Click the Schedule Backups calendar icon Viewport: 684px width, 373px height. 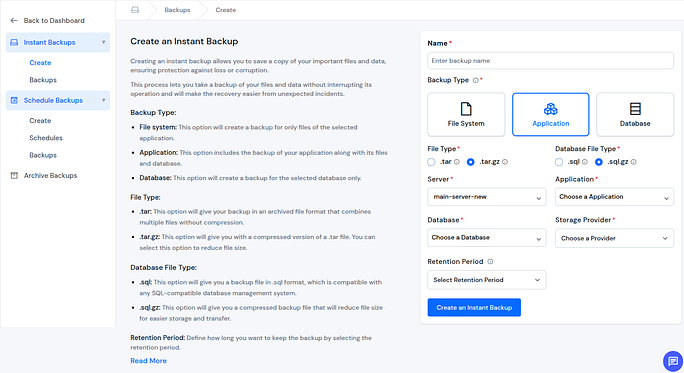point(14,100)
